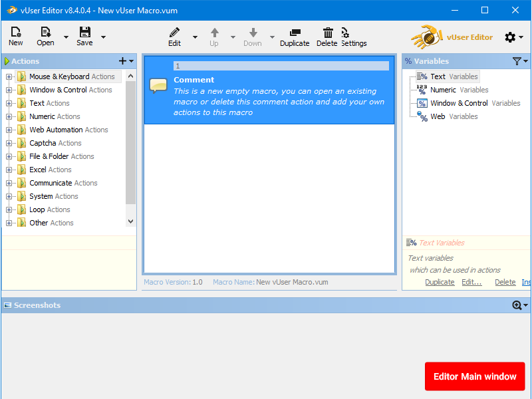Open the dropdown arrow next to Save
This screenshot has height=399, width=532.
click(x=103, y=37)
